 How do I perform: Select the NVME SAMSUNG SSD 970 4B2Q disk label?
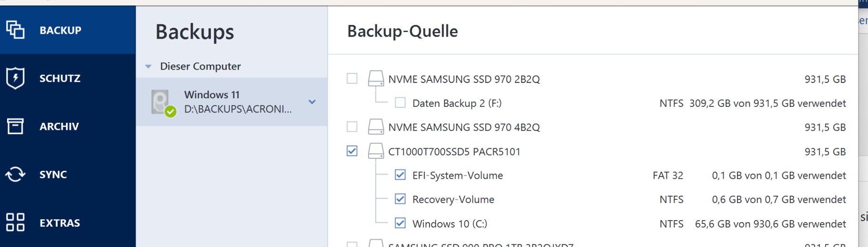point(464,127)
